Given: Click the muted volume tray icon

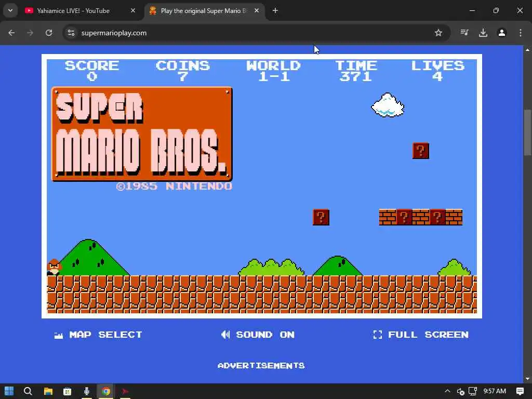Looking at the screenshot, I should (460, 392).
